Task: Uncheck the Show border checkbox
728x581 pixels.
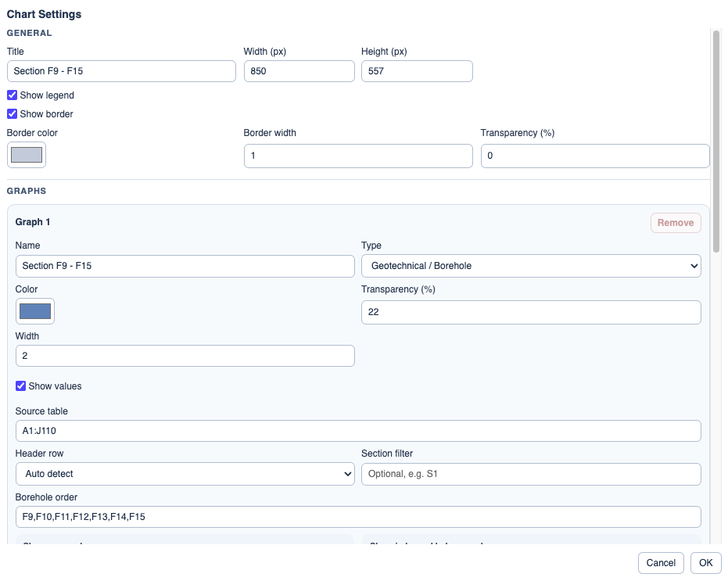Action: click(x=12, y=114)
